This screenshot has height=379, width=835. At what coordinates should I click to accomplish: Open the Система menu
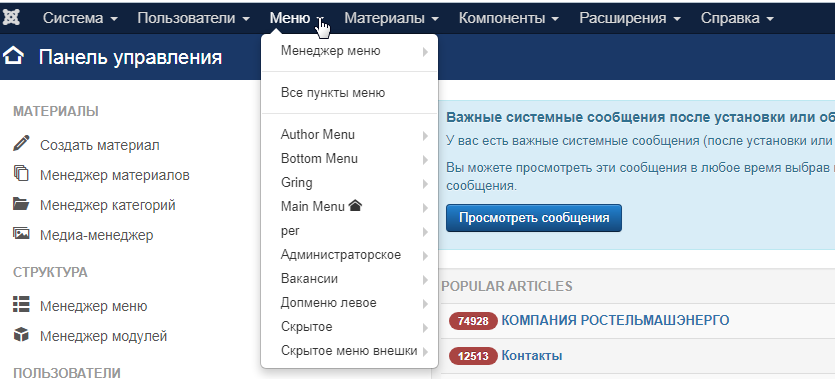(x=80, y=18)
